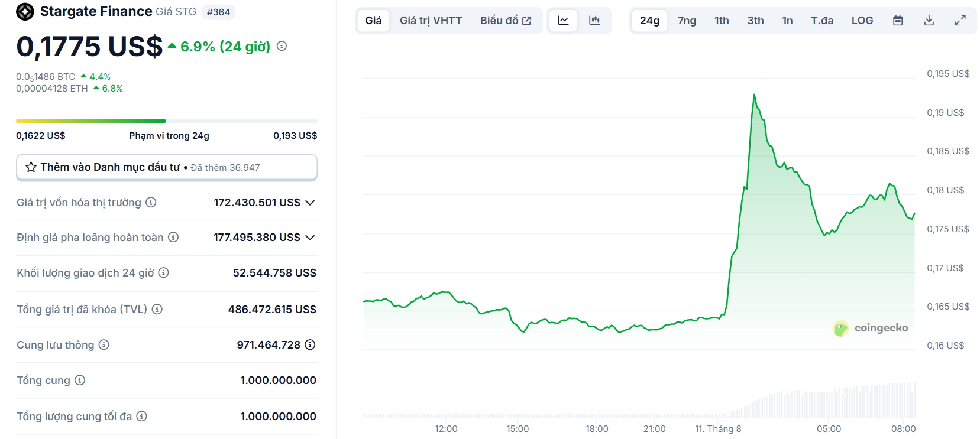Toggle LOG scale on chart

[862, 21]
